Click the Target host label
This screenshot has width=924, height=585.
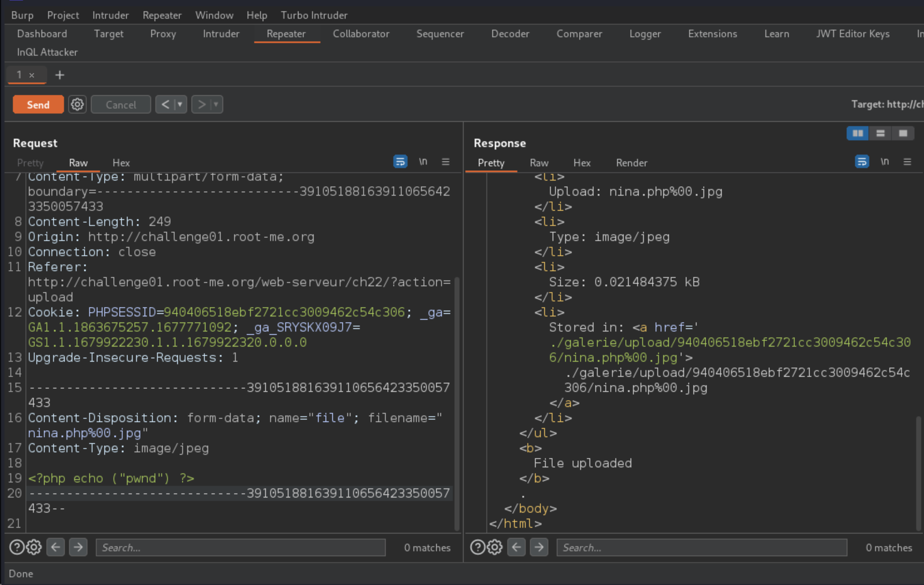pyautogui.click(x=887, y=104)
